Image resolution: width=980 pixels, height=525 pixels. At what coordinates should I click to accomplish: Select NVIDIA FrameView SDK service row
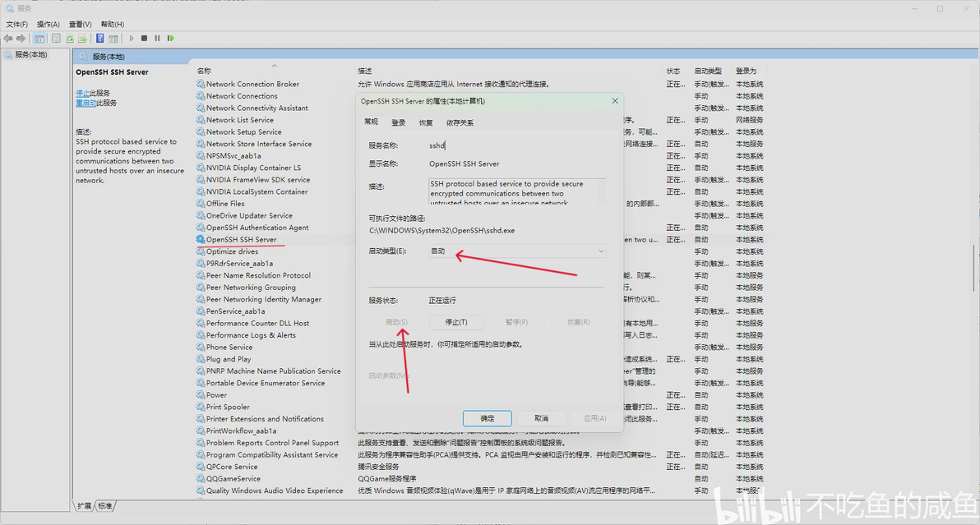[257, 180]
